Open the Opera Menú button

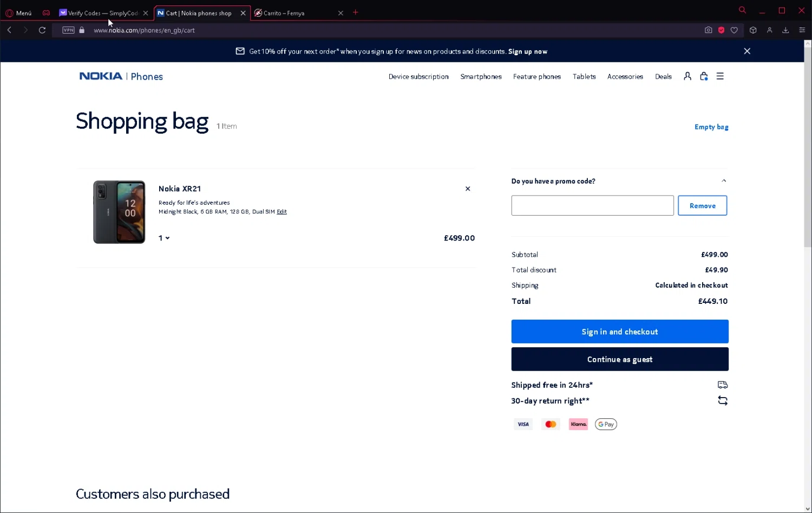pyautogui.click(x=19, y=13)
